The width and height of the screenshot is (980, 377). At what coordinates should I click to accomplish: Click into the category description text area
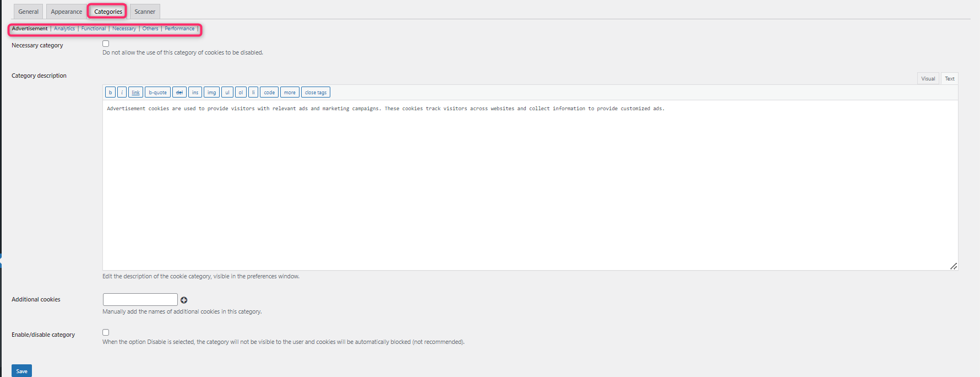point(530,185)
